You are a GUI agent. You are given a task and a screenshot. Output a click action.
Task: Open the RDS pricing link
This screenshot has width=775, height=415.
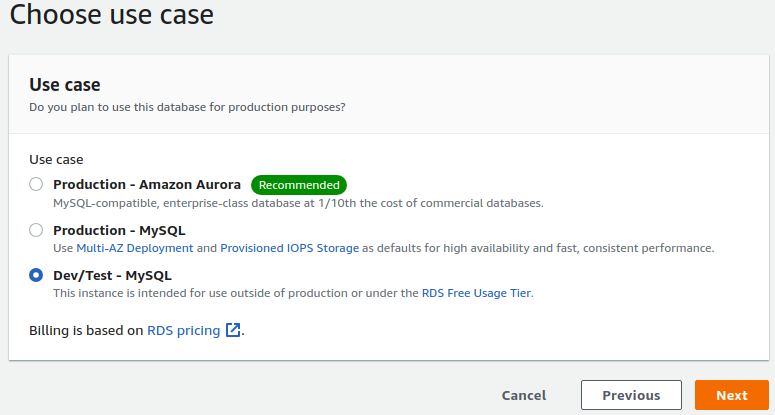pyautogui.click(x=183, y=330)
